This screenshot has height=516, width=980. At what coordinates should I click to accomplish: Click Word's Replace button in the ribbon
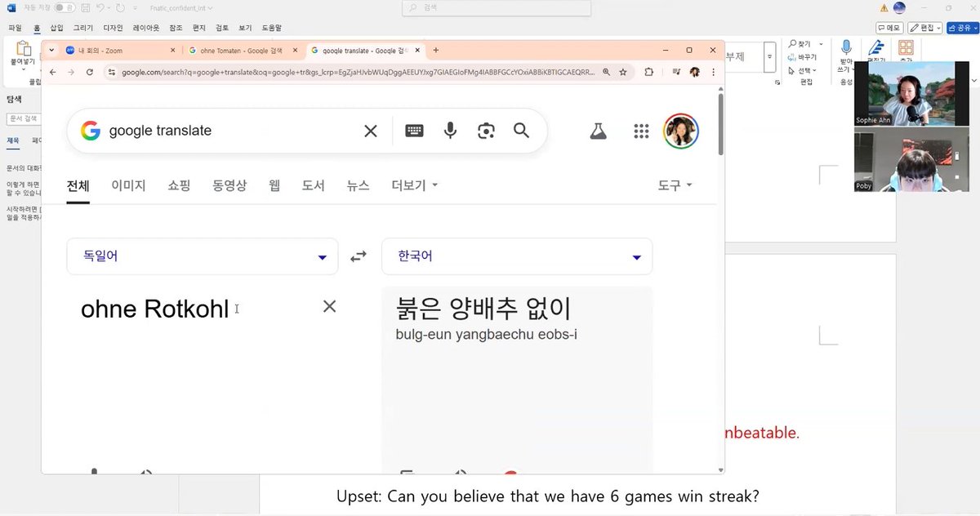802,57
